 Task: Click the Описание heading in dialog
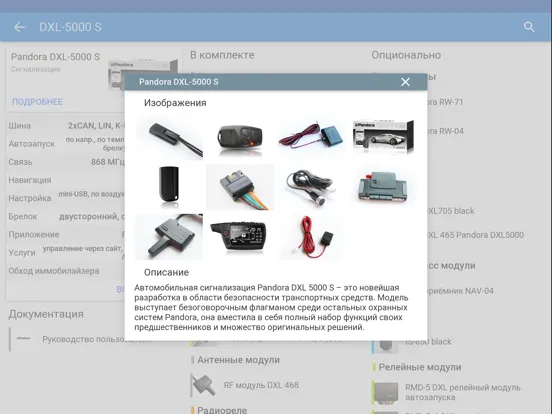pos(166,272)
